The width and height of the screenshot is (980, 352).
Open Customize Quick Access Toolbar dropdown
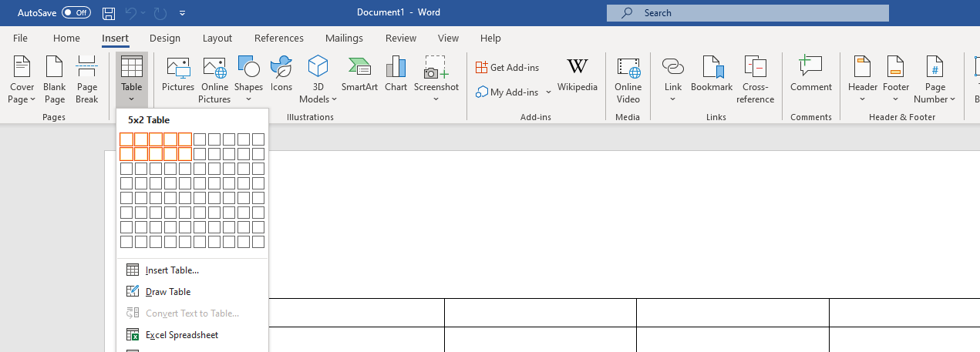(182, 13)
